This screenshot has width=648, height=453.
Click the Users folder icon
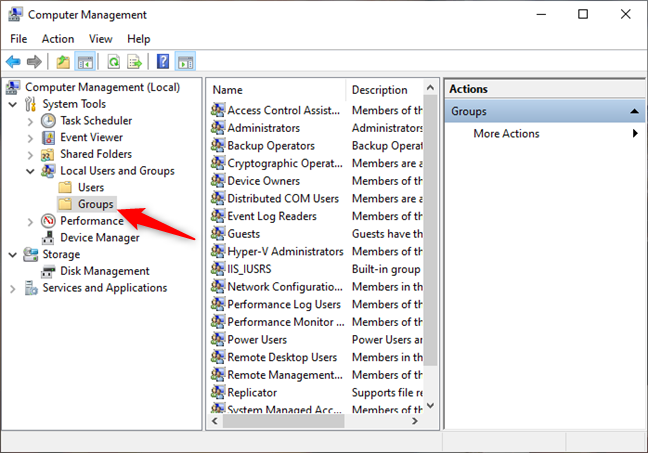click(65, 188)
